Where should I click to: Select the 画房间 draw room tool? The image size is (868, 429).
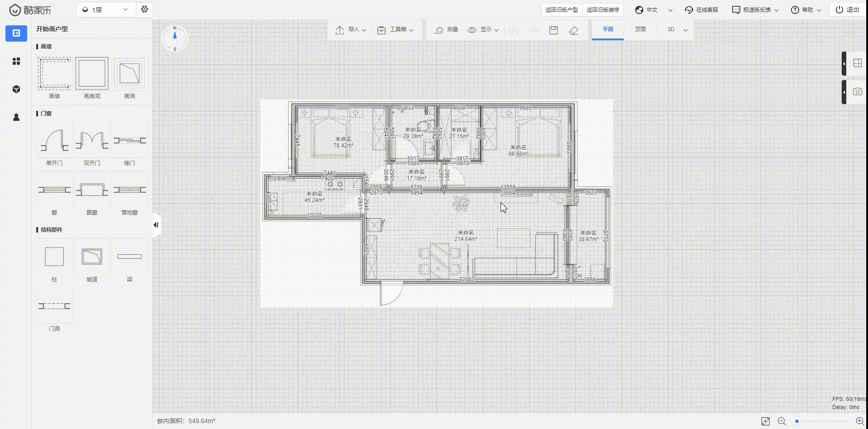point(92,77)
